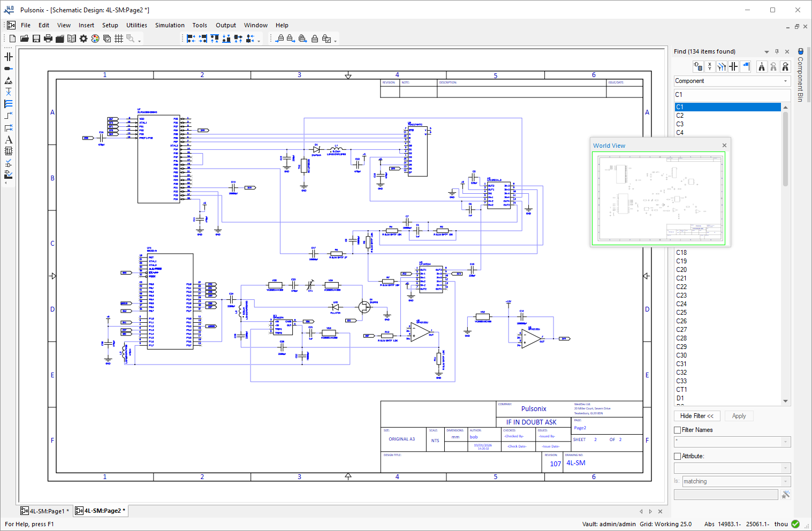Select component C22 in the Find list
Viewport: 812px width, 531px height.
click(681, 286)
